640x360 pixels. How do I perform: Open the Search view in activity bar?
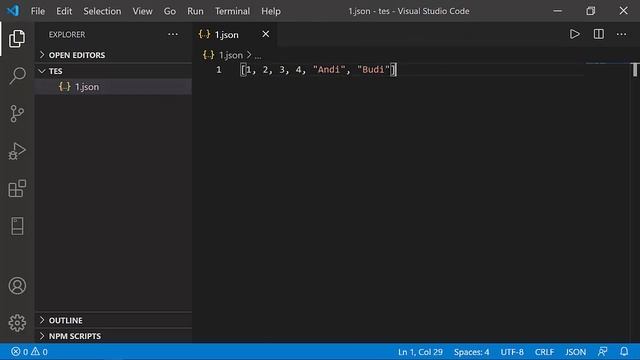17,76
